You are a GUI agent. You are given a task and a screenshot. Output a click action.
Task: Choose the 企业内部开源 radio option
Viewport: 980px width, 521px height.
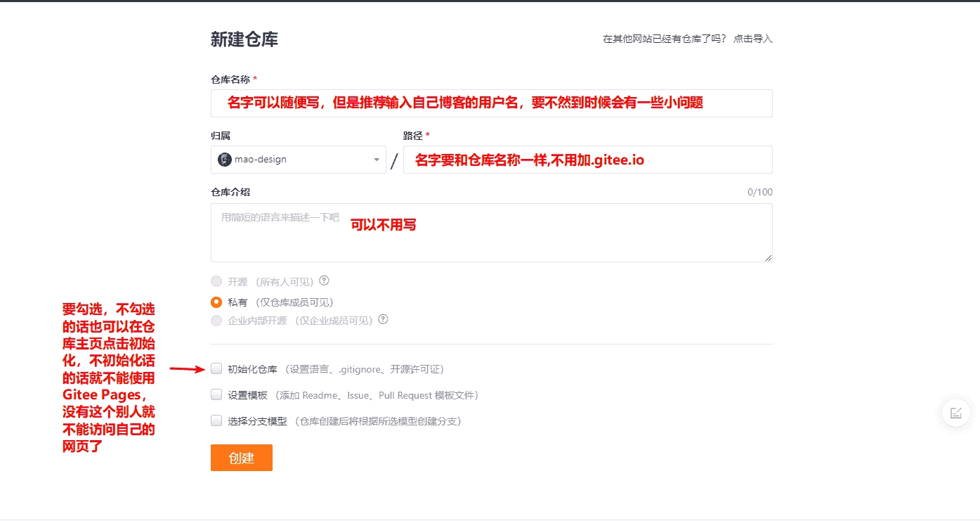216,321
